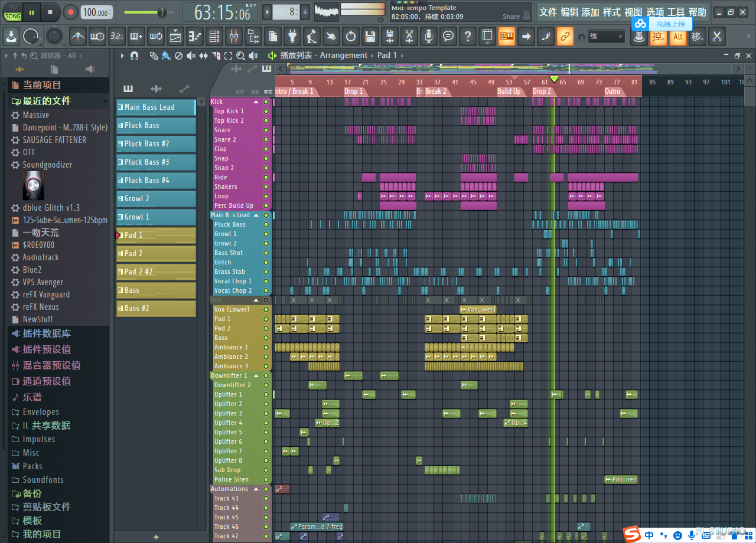Image resolution: width=756 pixels, height=543 pixels.
Task: Mute the Pluck Bass track
Action: click(266, 224)
